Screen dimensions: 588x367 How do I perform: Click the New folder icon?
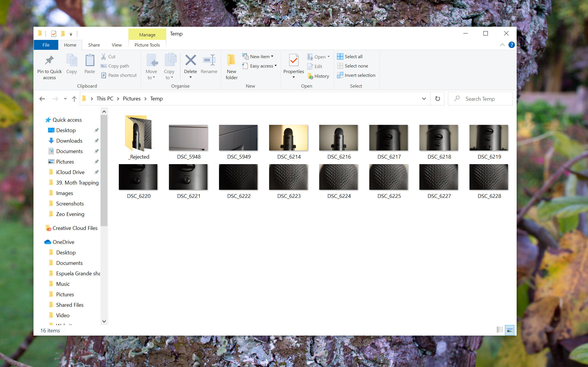pyautogui.click(x=231, y=60)
